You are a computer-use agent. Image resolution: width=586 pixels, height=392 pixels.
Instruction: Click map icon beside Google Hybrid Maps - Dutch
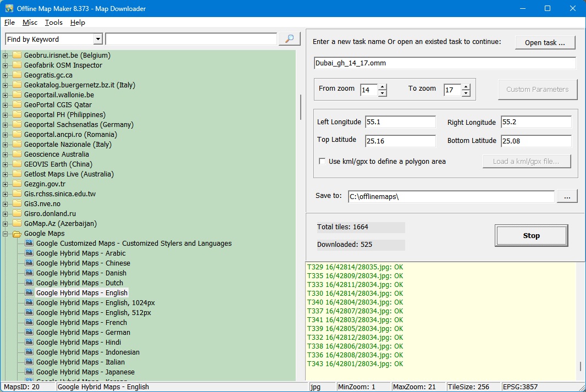point(29,283)
